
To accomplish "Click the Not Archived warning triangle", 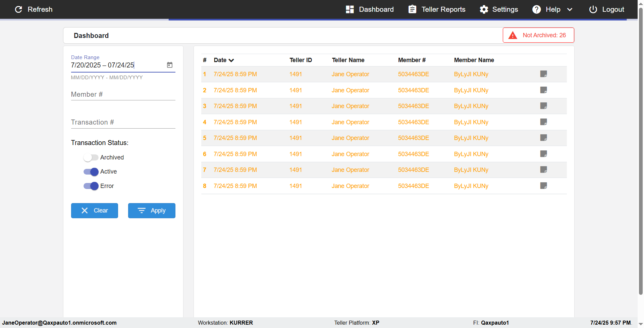I will tap(513, 35).
